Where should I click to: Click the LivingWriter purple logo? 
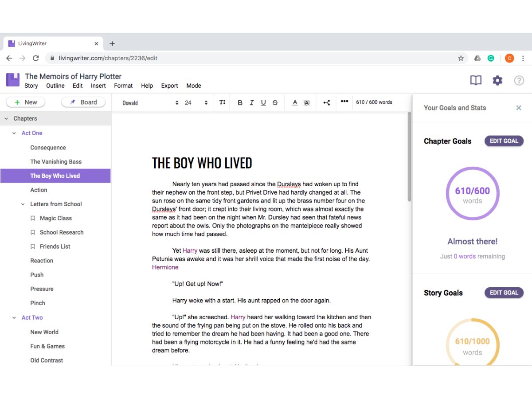point(13,80)
